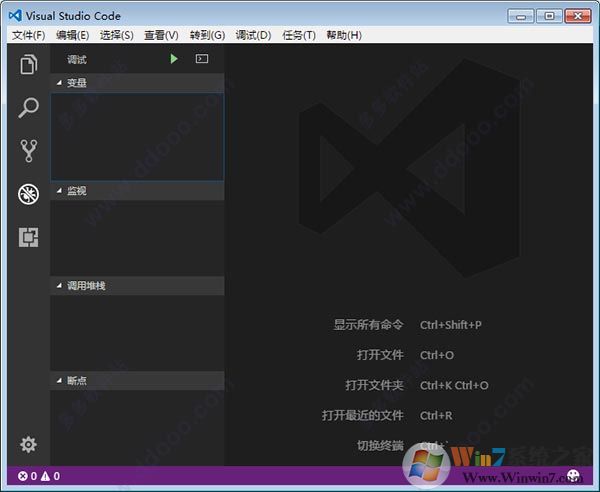Open the 编辑(E) menu

[72, 36]
